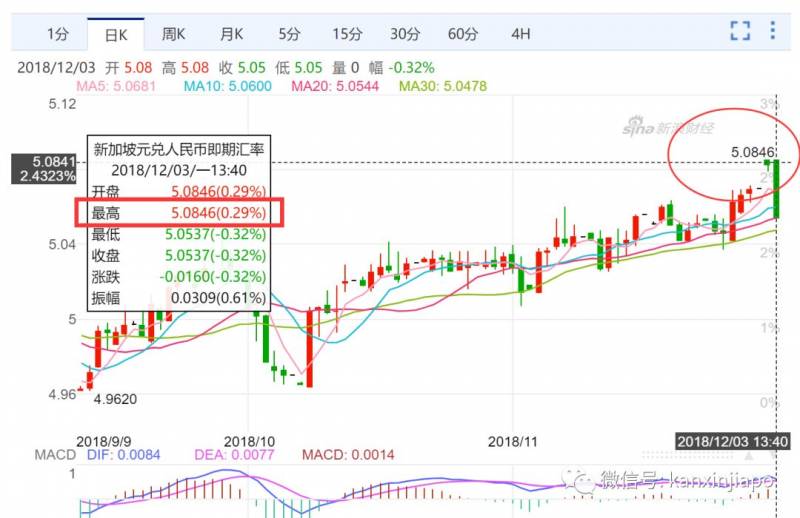
Task: Click the fullscreen expand icon
Action: click(740, 31)
